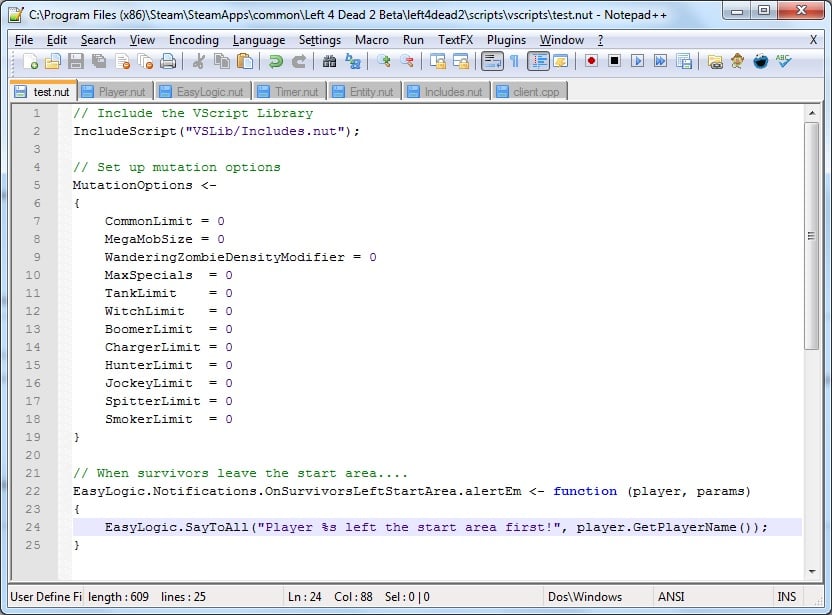Click the blue Cookie Monster plugin icon
This screenshot has width=832, height=615.
(760, 62)
